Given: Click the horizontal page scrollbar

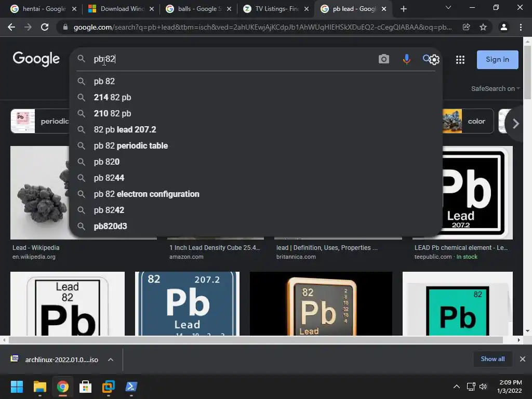Looking at the screenshot, I should [256, 340].
